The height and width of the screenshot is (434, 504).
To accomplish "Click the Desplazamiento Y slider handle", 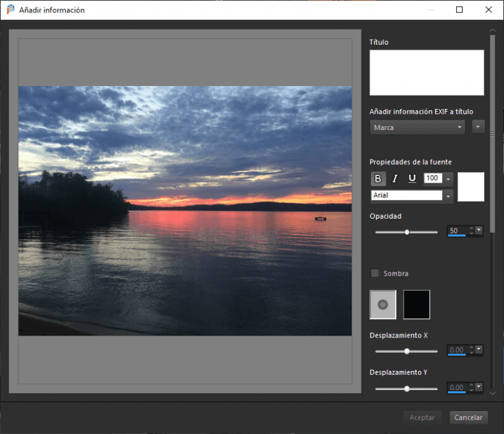I will [407, 389].
